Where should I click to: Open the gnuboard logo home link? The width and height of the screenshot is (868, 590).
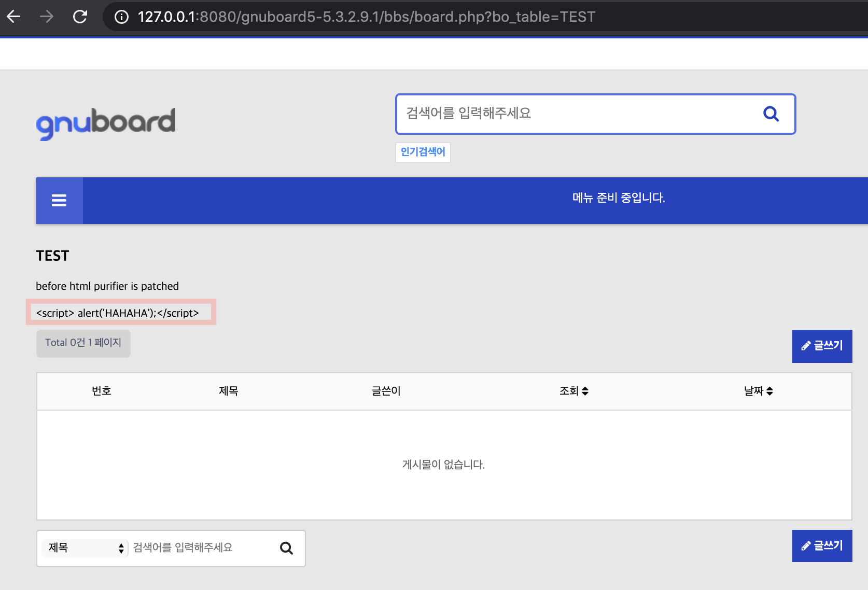pyautogui.click(x=106, y=123)
